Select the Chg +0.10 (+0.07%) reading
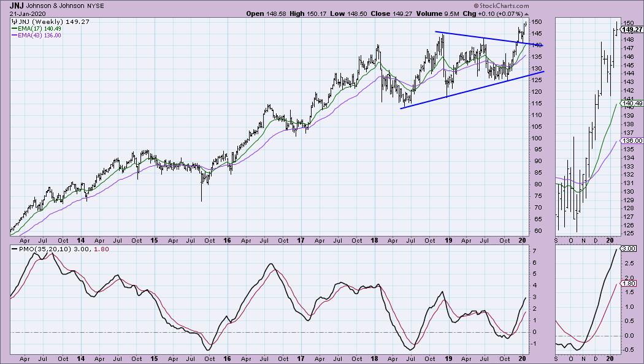 [x=493, y=13]
